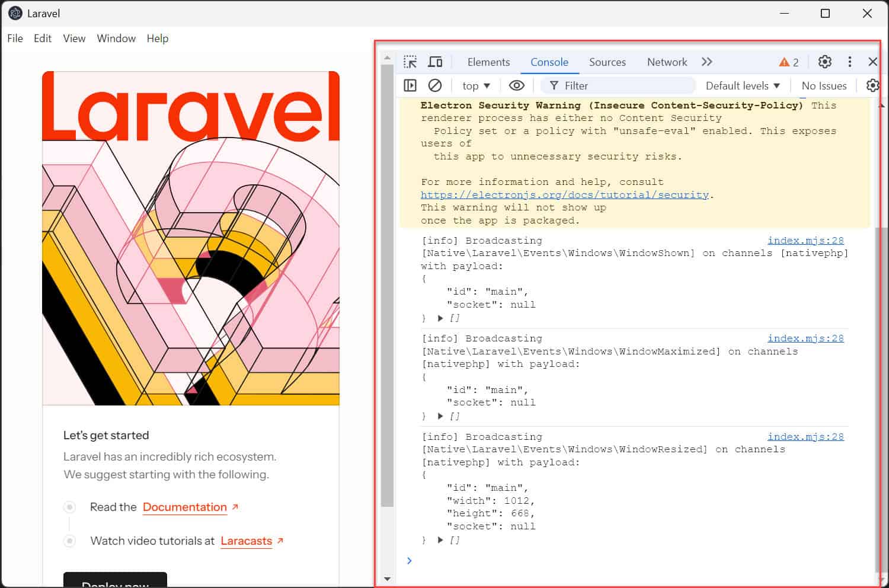Open index.mjs:28 link for WindowMaximized log
This screenshot has height=588, width=889.
(x=805, y=338)
